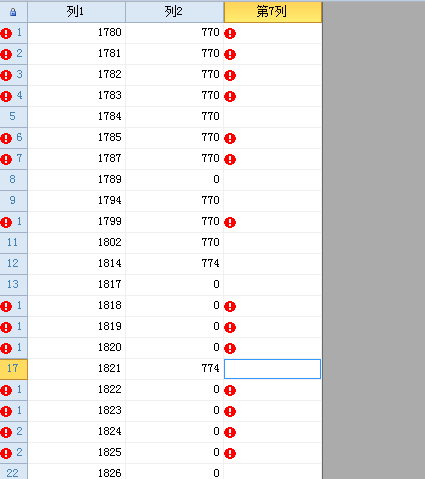Click the error icon in row 1818's 第7列
425x479 pixels.
tap(230, 306)
